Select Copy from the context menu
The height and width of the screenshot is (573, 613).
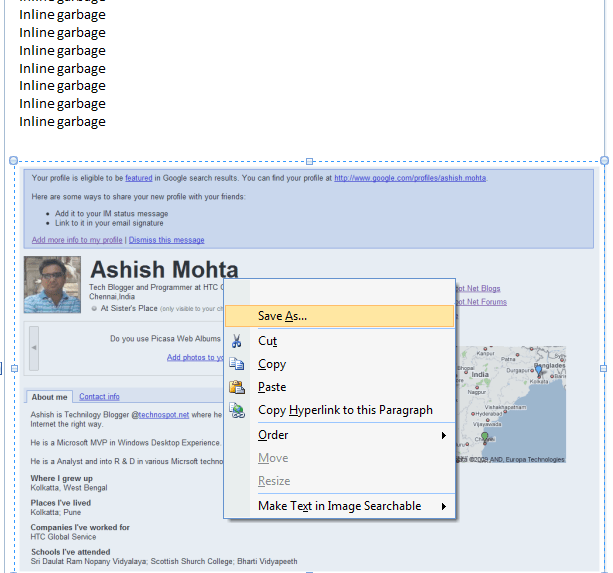coord(339,364)
